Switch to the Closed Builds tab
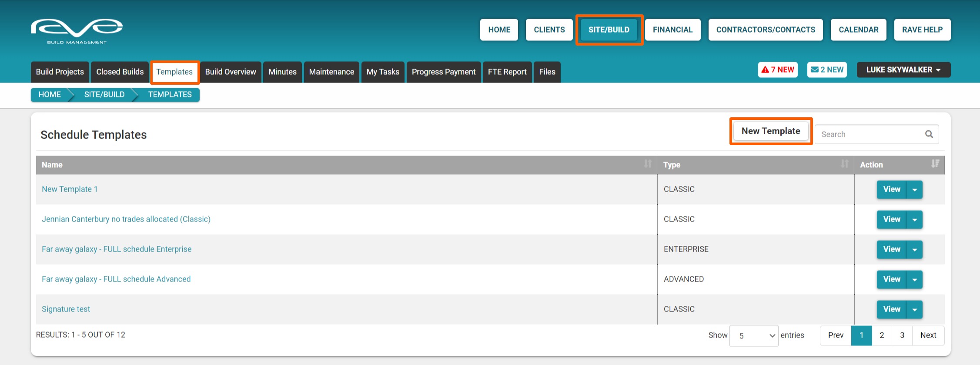The height and width of the screenshot is (365, 980). [x=120, y=72]
